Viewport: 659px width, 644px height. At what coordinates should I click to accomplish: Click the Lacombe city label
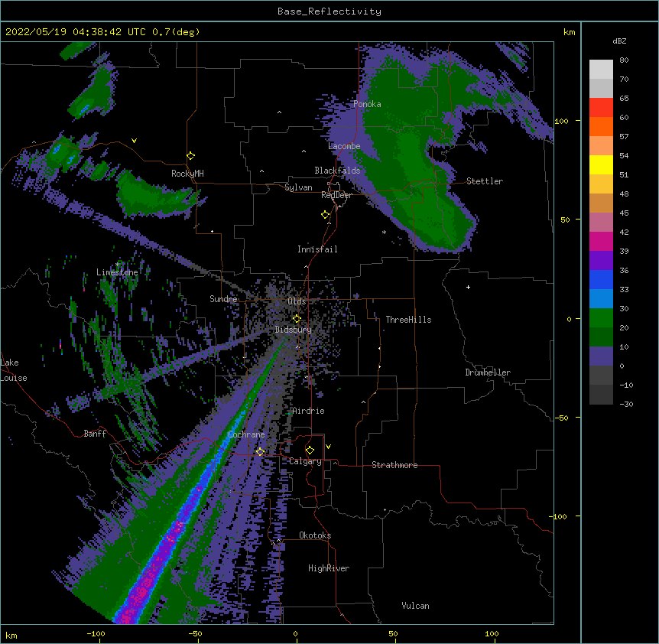[x=344, y=146]
